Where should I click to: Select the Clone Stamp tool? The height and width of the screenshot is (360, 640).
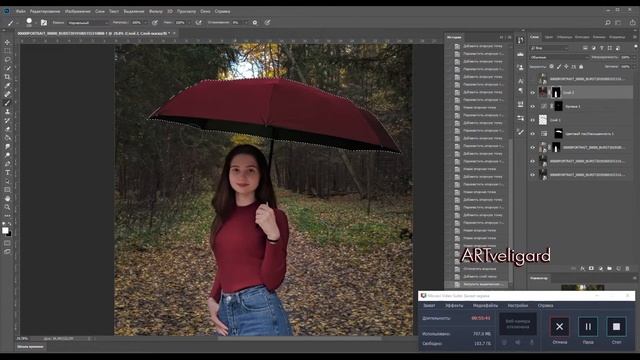click(x=7, y=111)
